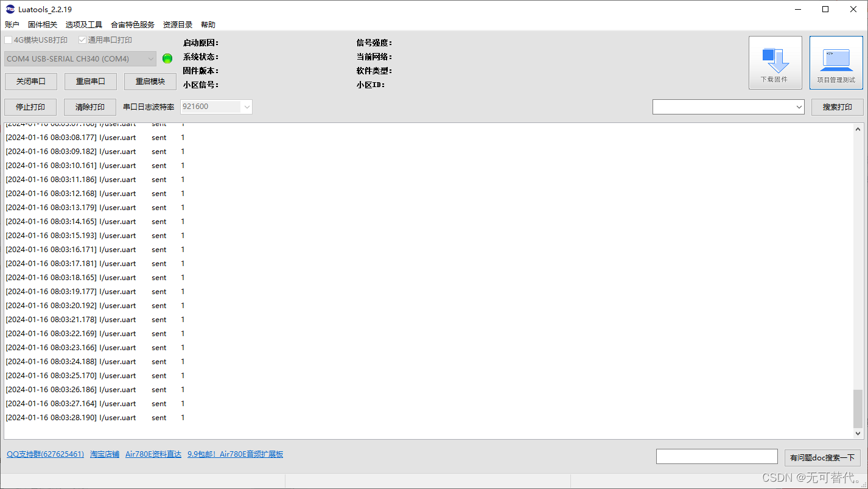The height and width of the screenshot is (489, 868).
Task: Select log line with timestamp 08:03:28.190
Action: tap(95, 418)
